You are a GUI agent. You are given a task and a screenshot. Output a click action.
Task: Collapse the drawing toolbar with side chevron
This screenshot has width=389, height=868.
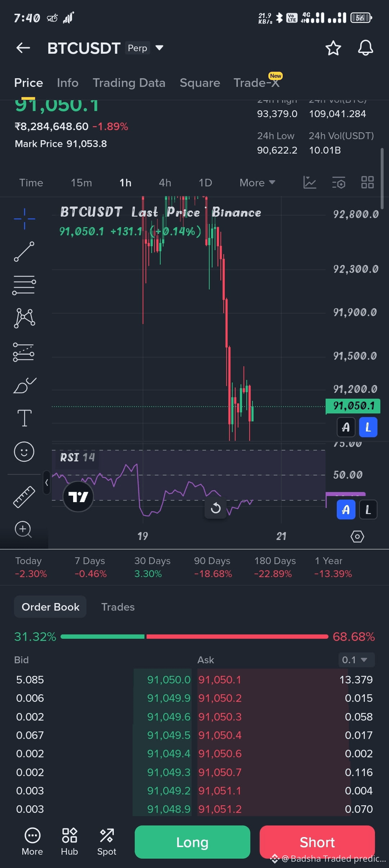46,482
